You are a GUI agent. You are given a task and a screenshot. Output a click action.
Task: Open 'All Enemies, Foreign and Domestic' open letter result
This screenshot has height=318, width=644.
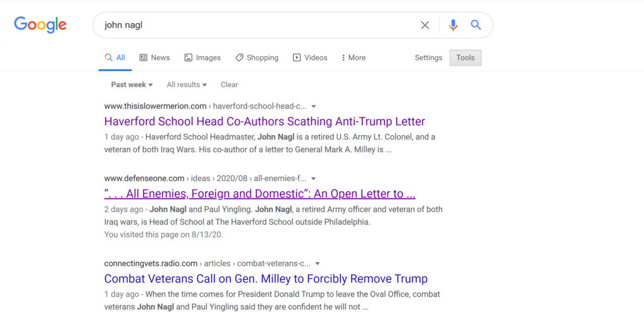pos(260,194)
